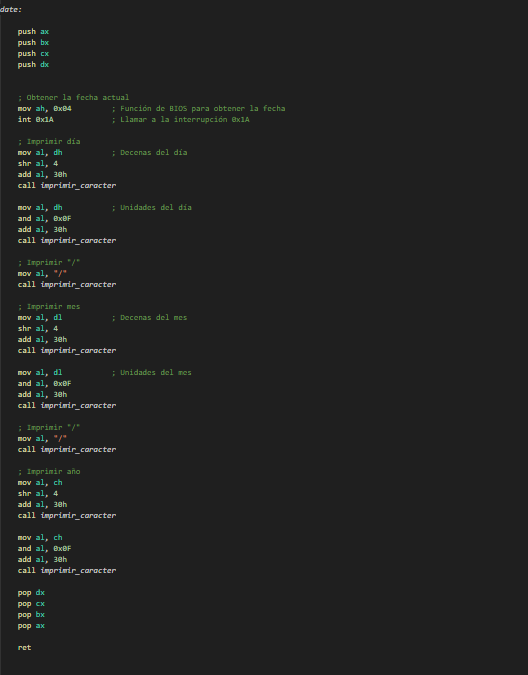Click the '; Imprimir día' comment
Image resolution: width=528 pixels, height=675 pixels.
[x=49, y=141]
